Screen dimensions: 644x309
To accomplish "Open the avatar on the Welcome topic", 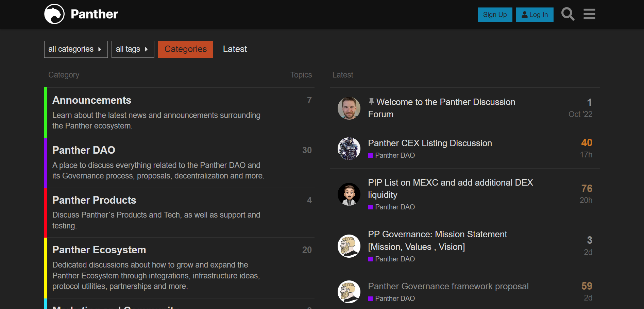I will coord(349,108).
